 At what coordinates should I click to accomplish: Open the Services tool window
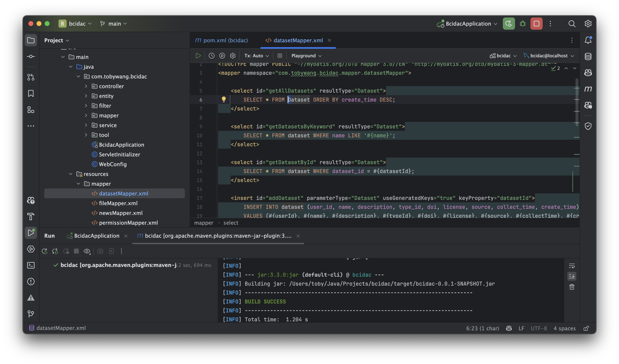(31, 249)
